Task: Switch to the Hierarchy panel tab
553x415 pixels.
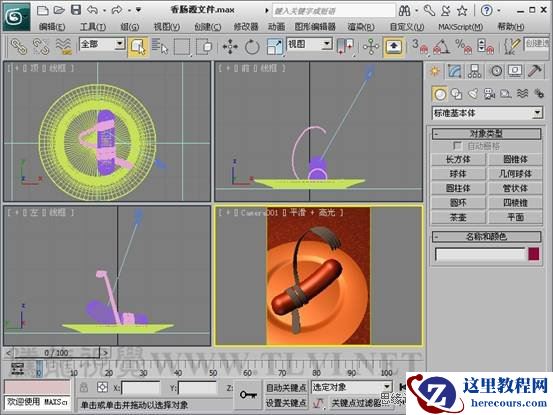Action: pyautogui.click(x=474, y=71)
